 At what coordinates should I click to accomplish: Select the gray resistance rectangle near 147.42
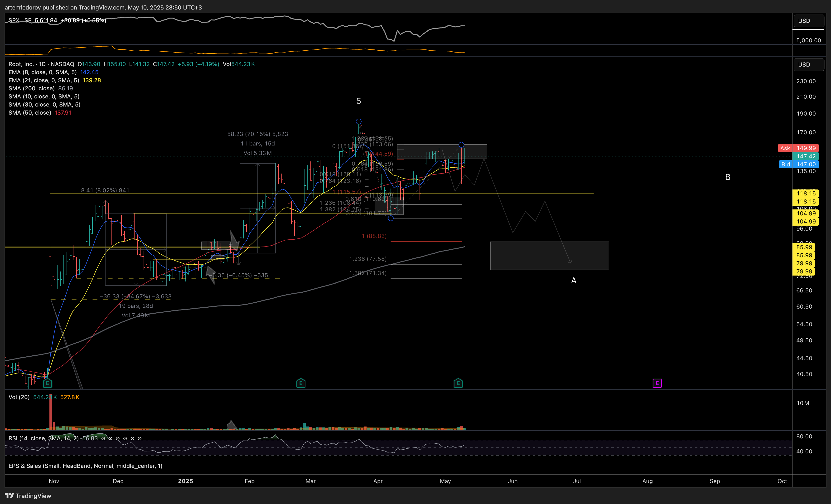(x=442, y=152)
